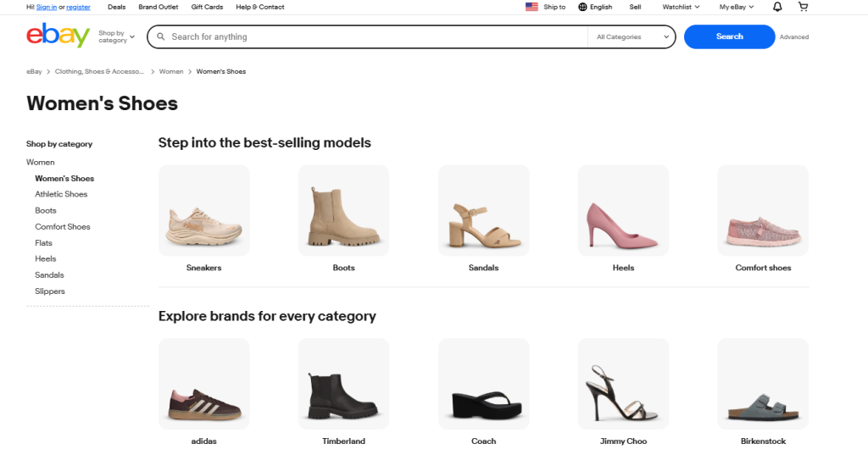
Task: Focus the Search for anything field
Action: [373, 37]
